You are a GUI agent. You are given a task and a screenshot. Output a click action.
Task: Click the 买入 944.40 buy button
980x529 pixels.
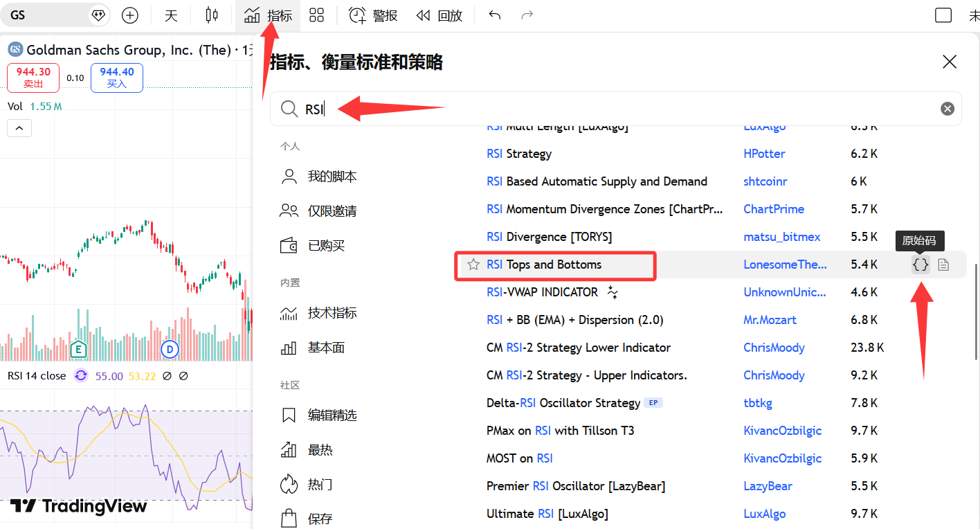(x=117, y=78)
